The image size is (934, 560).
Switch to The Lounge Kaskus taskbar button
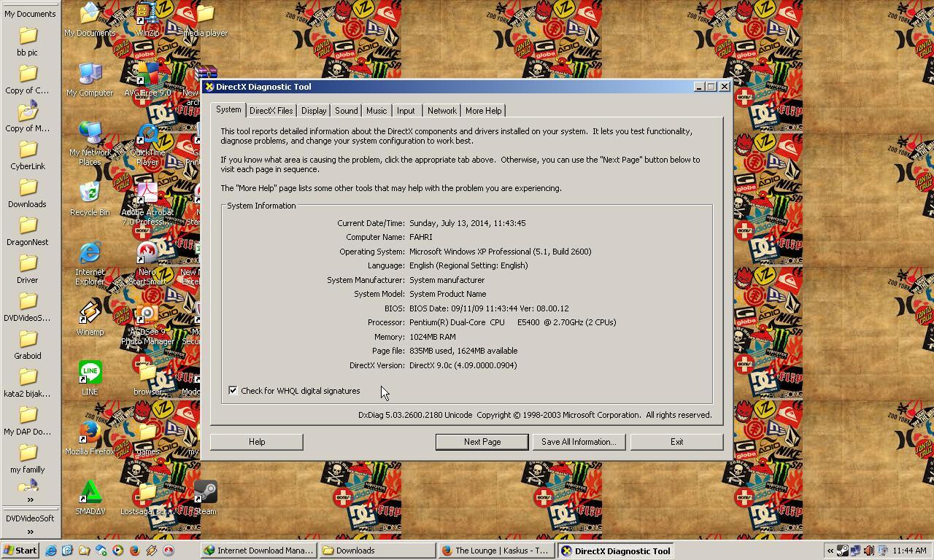click(x=496, y=551)
